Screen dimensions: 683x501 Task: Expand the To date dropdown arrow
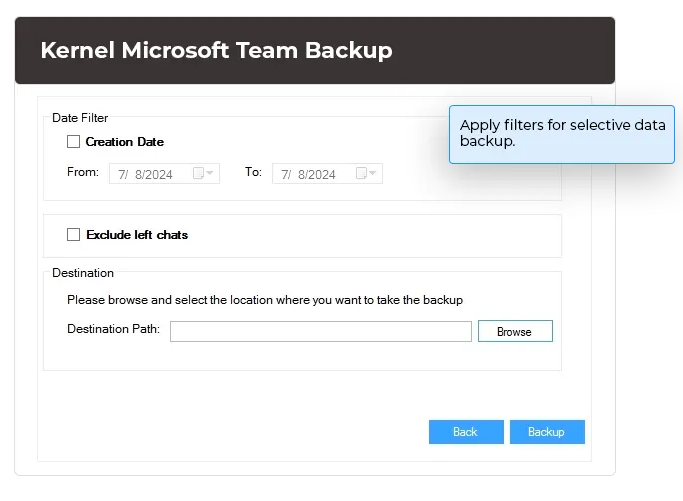[x=373, y=174]
